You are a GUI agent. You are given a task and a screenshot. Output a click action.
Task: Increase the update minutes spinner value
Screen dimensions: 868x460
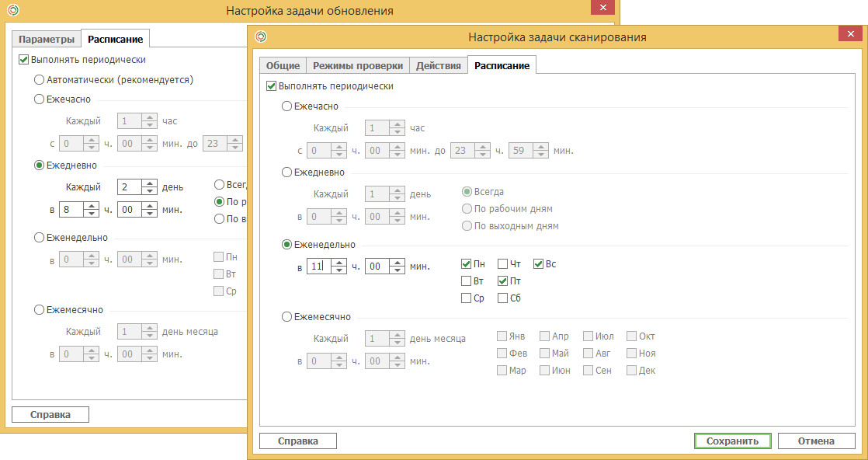150,206
